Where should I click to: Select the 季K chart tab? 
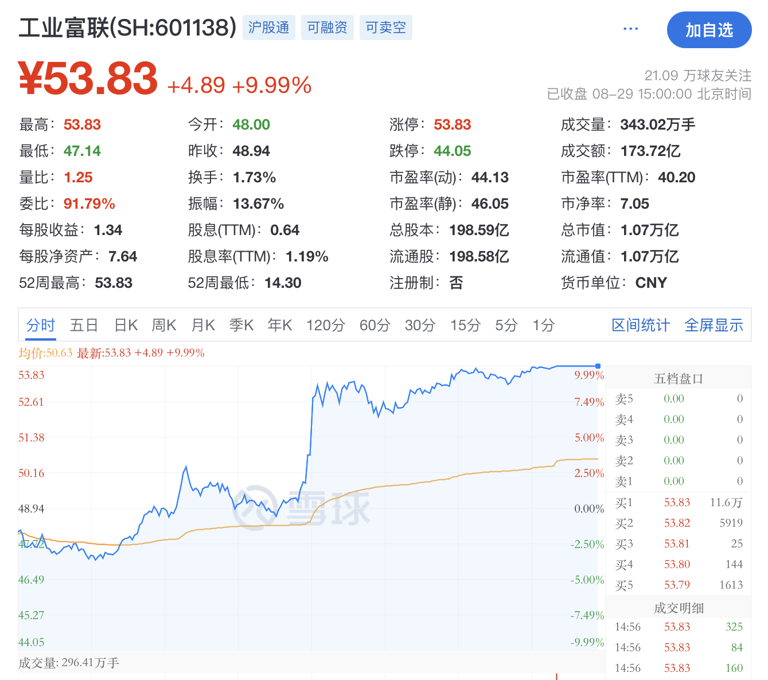241,325
